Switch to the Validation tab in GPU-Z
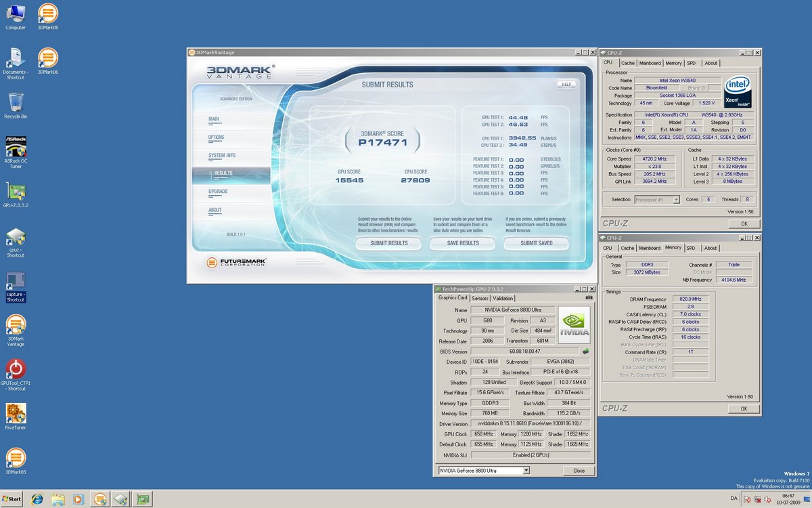This screenshot has width=812, height=508. pyautogui.click(x=503, y=298)
